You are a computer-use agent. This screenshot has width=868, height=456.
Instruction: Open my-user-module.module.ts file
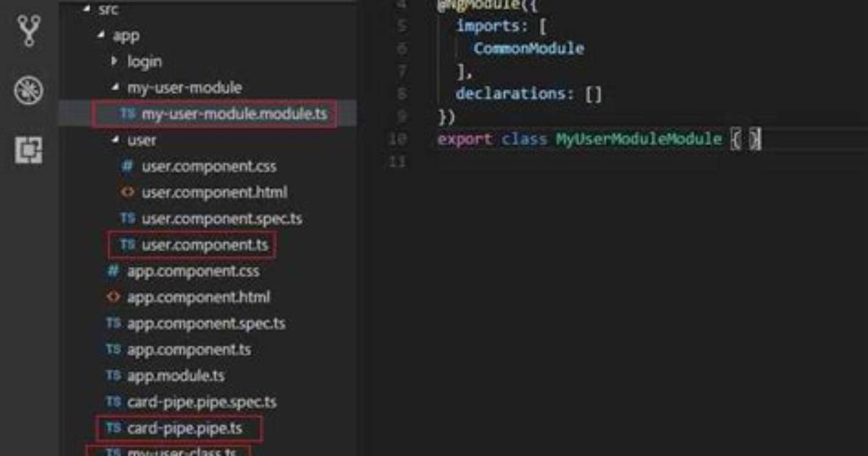point(234,114)
